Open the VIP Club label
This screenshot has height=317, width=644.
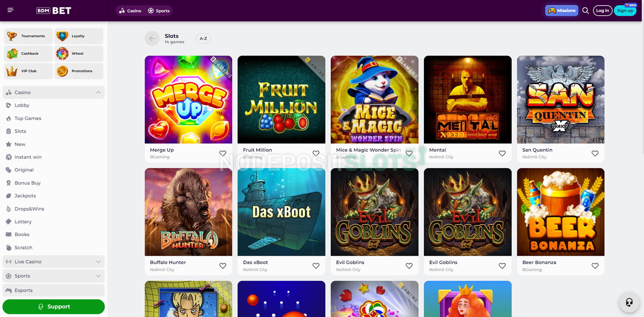tap(29, 71)
